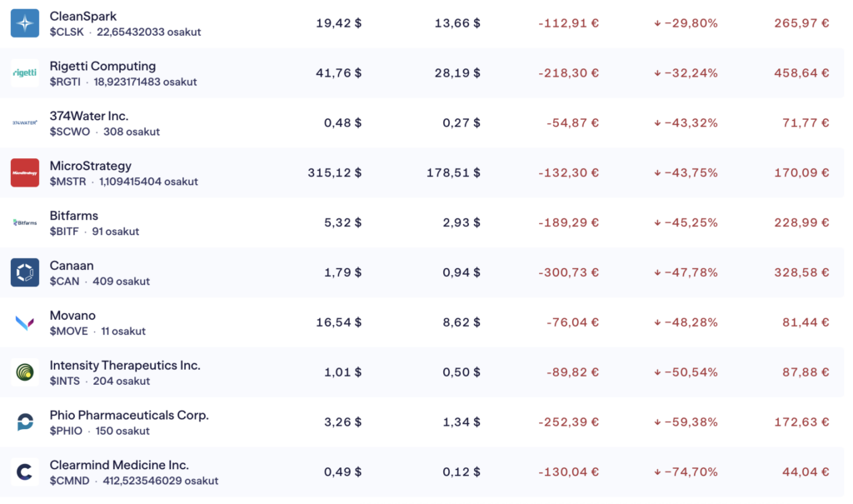Click the $BITF ticker symbol
Screen dimensions: 853x504
pyautogui.click(x=65, y=232)
